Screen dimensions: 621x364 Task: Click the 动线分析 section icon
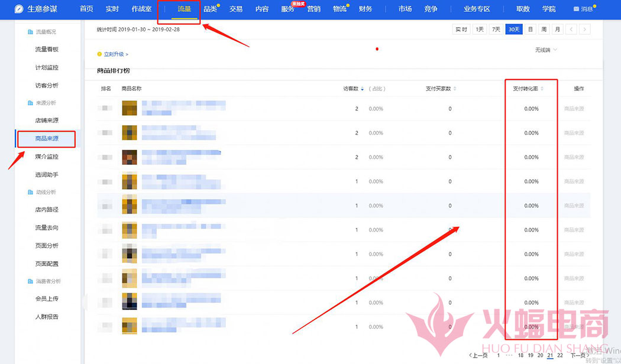click(30, 192)
